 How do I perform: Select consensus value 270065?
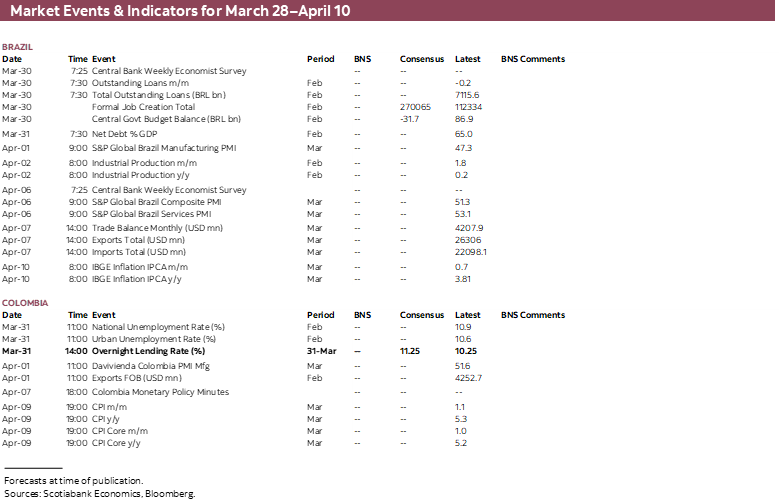coord(415,107)
